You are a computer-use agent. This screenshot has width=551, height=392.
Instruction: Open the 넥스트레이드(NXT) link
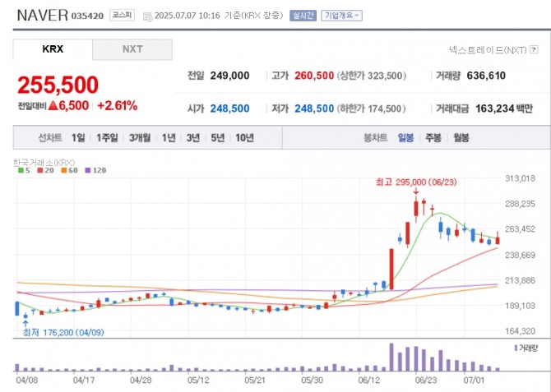[488, 50]
